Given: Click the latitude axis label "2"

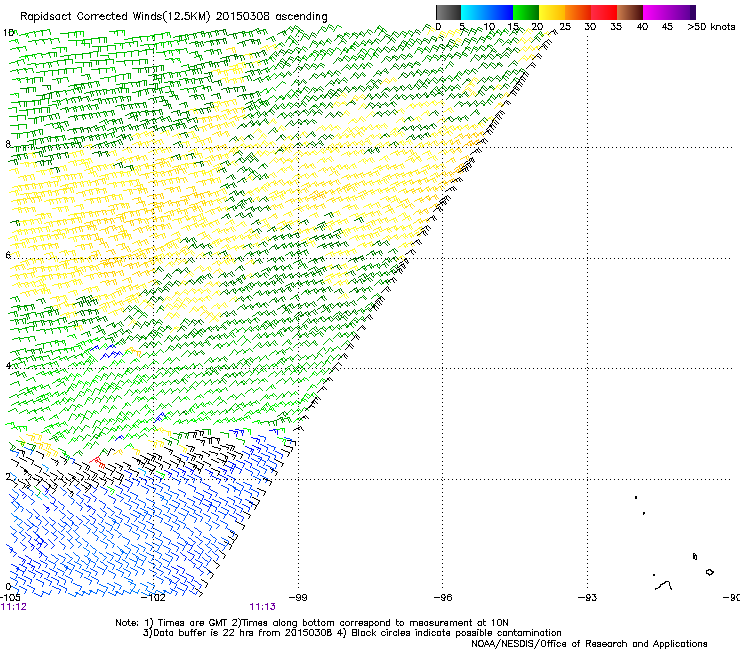Looking at the screenshot, I should point(8,476).
